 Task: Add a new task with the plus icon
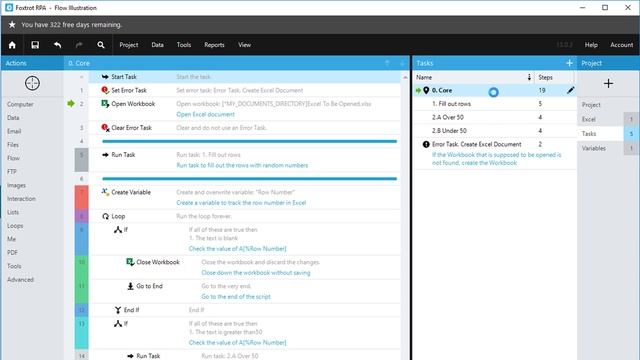point(569,63)
